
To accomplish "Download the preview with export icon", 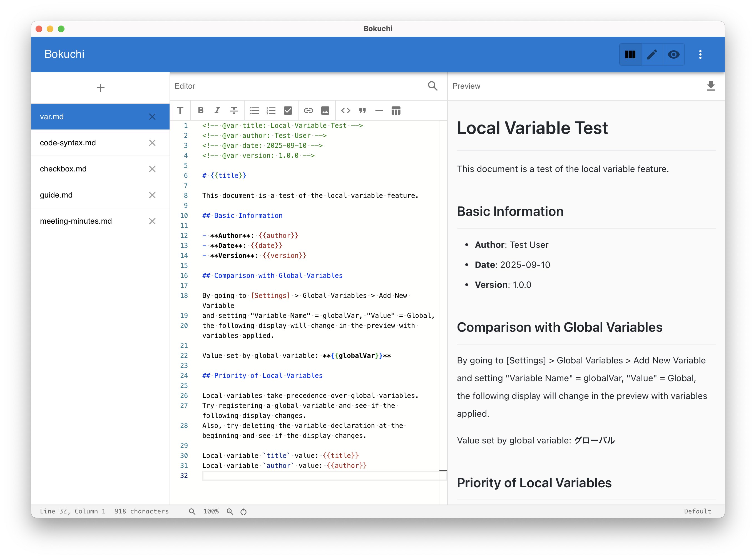I will pyautogui.click(x=711, y=86).
